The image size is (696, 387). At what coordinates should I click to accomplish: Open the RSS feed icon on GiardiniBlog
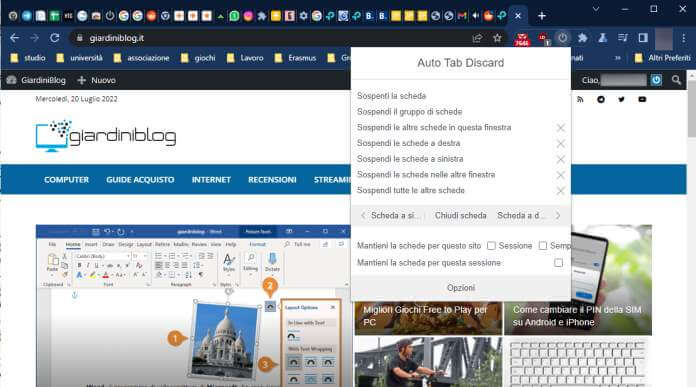(x=580, y=99)
